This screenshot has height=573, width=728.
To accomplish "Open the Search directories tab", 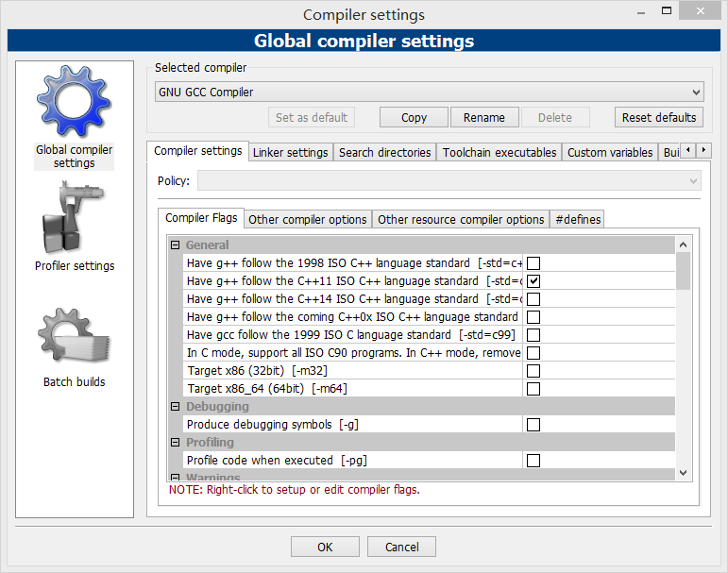I will pos(384,152).
